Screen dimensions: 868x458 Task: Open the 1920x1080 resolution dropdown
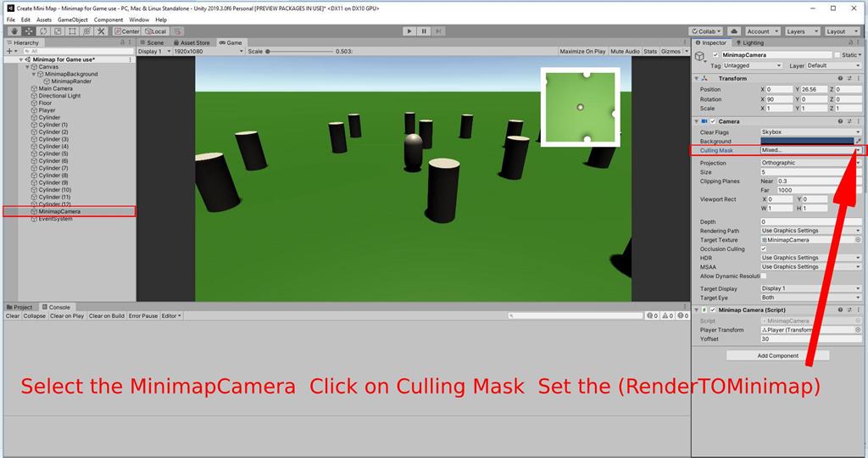(209, 52)
